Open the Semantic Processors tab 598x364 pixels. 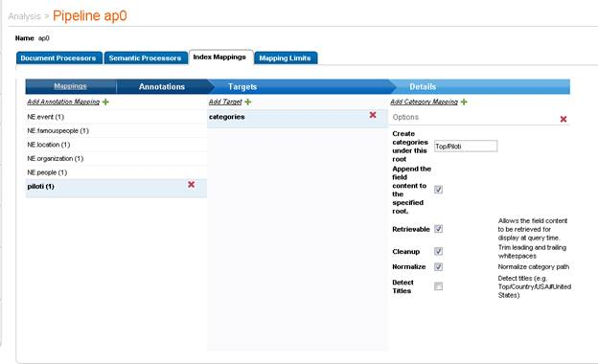point(146,57)
